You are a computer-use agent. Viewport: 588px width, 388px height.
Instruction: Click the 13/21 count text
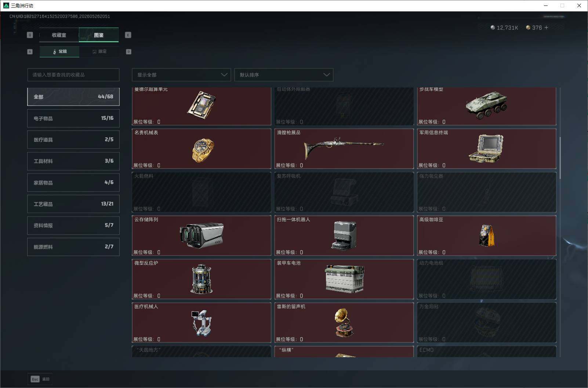[x=107, y=204]
